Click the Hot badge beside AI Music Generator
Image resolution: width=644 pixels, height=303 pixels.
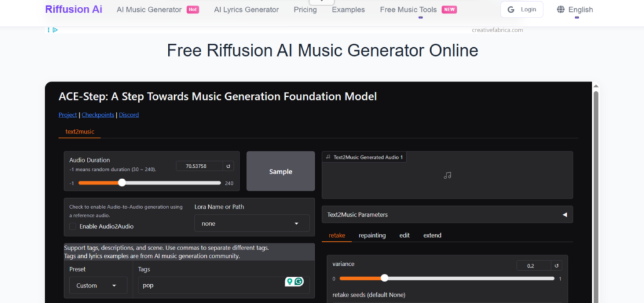tap(192, 9)
